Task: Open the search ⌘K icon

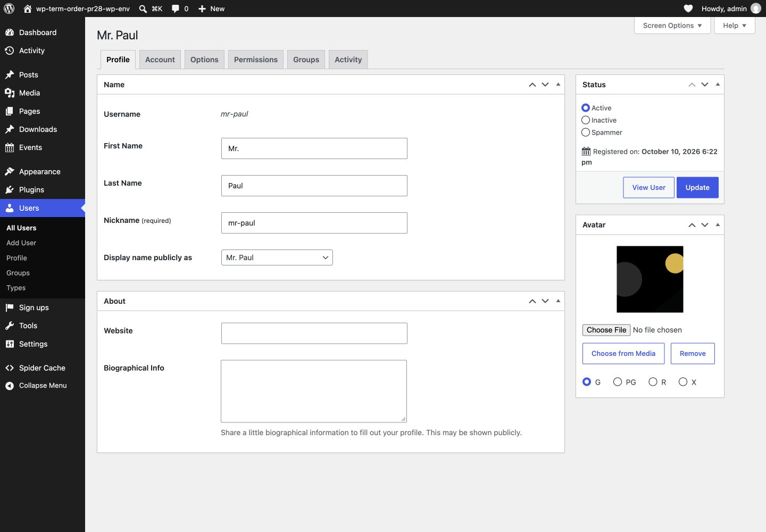Action: [x=143, y=9]
